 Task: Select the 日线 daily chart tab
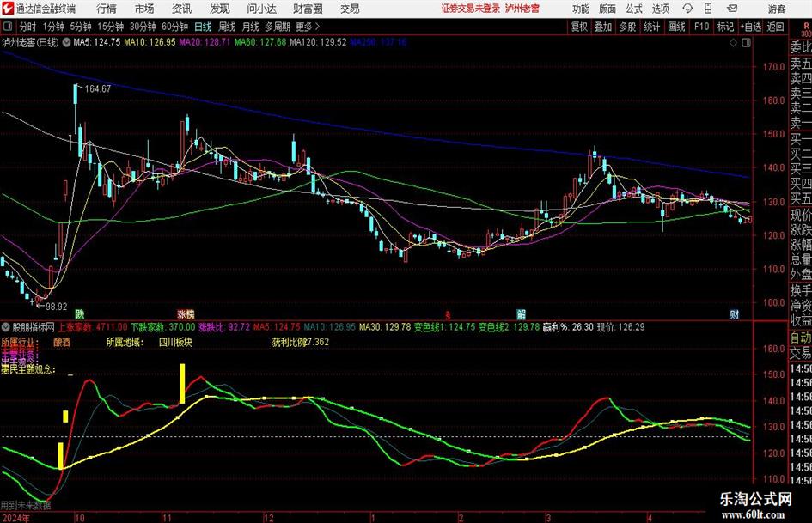point(203,27)
